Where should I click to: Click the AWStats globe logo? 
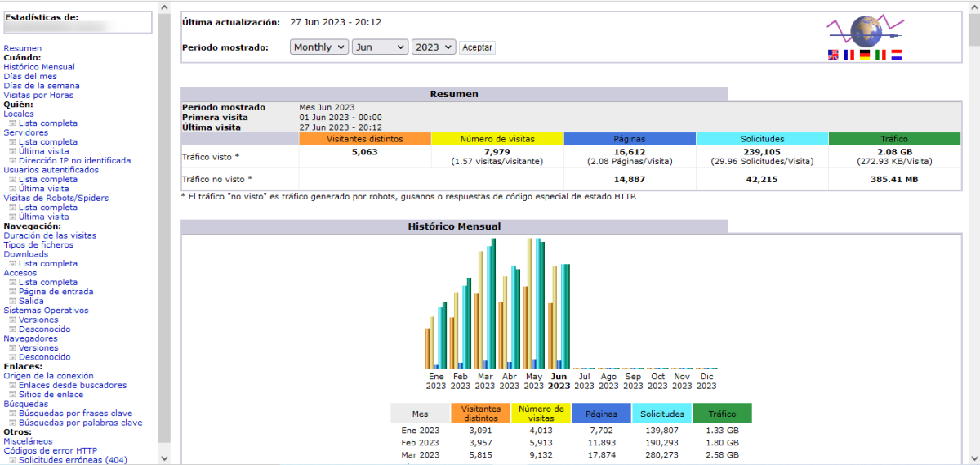(864, 31)
